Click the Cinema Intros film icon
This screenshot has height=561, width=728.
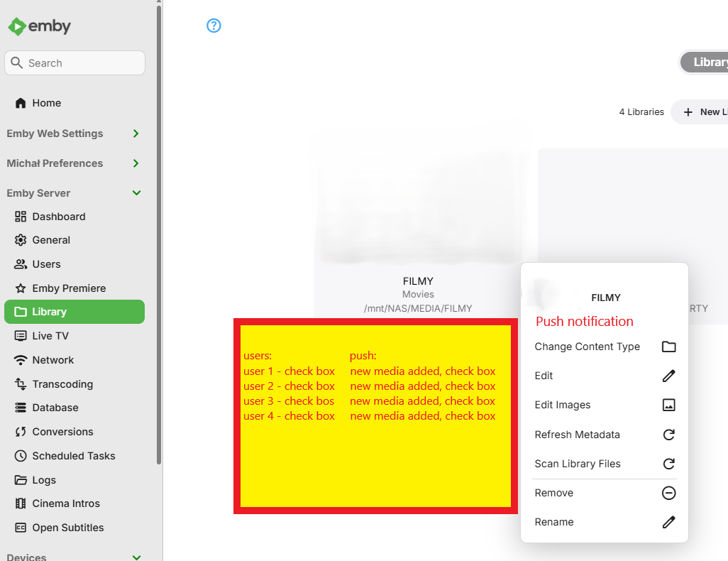(x=21, y=503)
